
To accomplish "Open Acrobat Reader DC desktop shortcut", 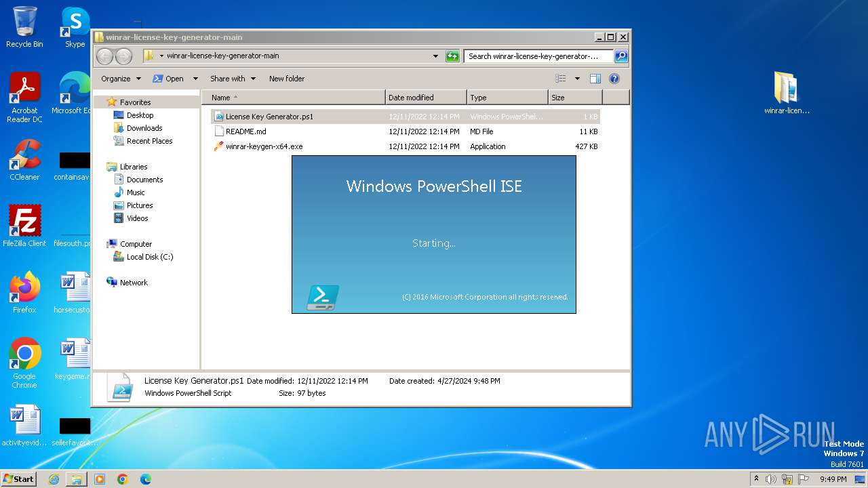I will [24, 98].
